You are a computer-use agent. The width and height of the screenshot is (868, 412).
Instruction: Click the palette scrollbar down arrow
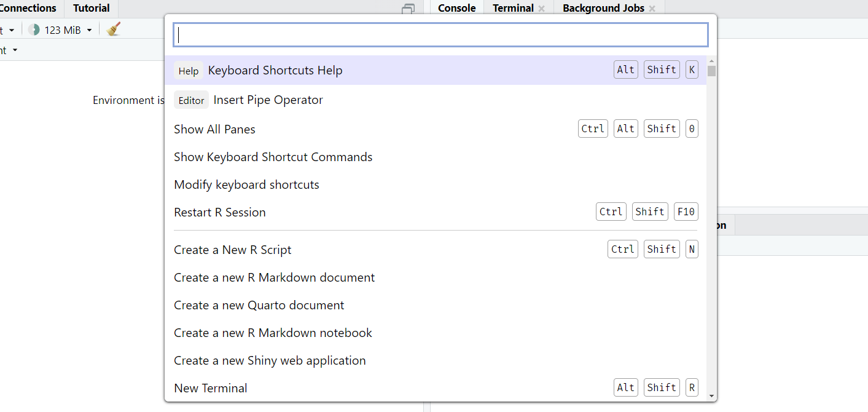pos(711,396)
